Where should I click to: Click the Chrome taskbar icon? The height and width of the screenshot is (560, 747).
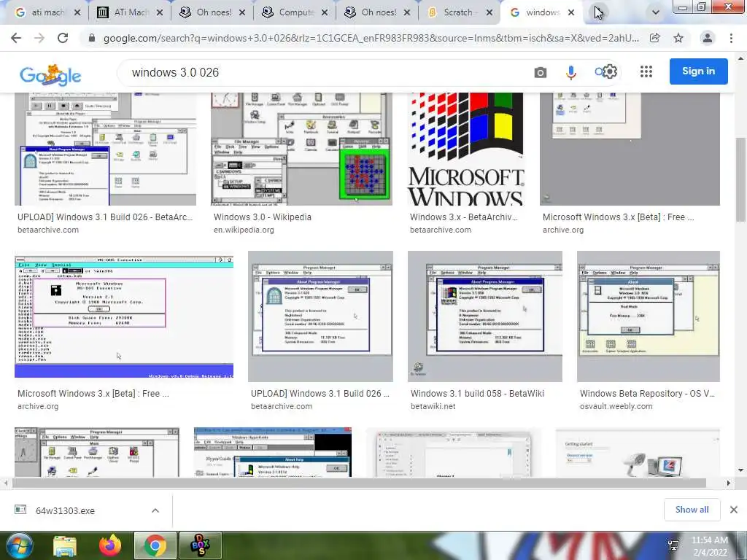click(155, 545)
